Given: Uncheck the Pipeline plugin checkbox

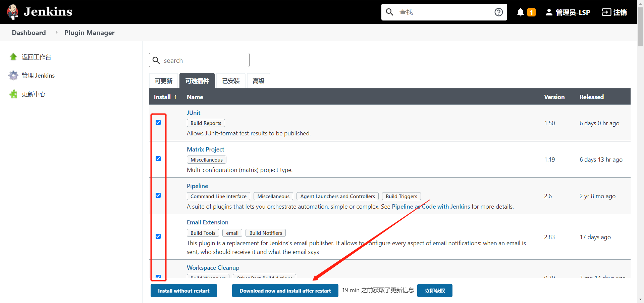Looking at the screenshot, I should [x=158, y=196].
